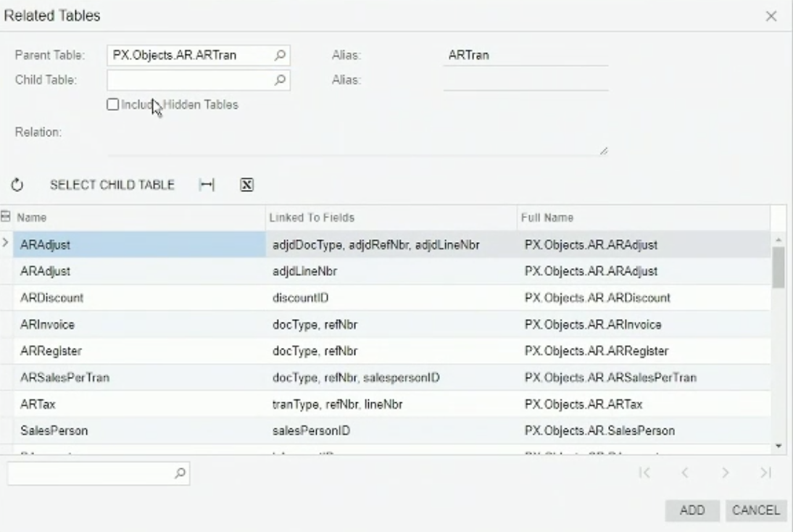Click the CANCEL button

click(x=755, y=510)
